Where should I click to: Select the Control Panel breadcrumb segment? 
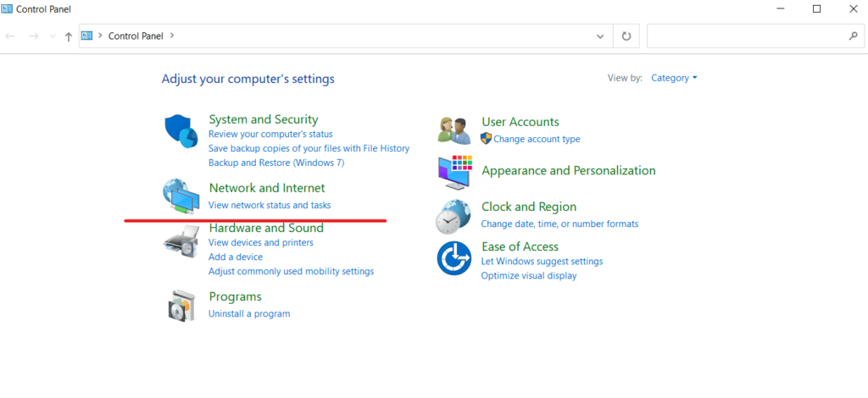136,36
